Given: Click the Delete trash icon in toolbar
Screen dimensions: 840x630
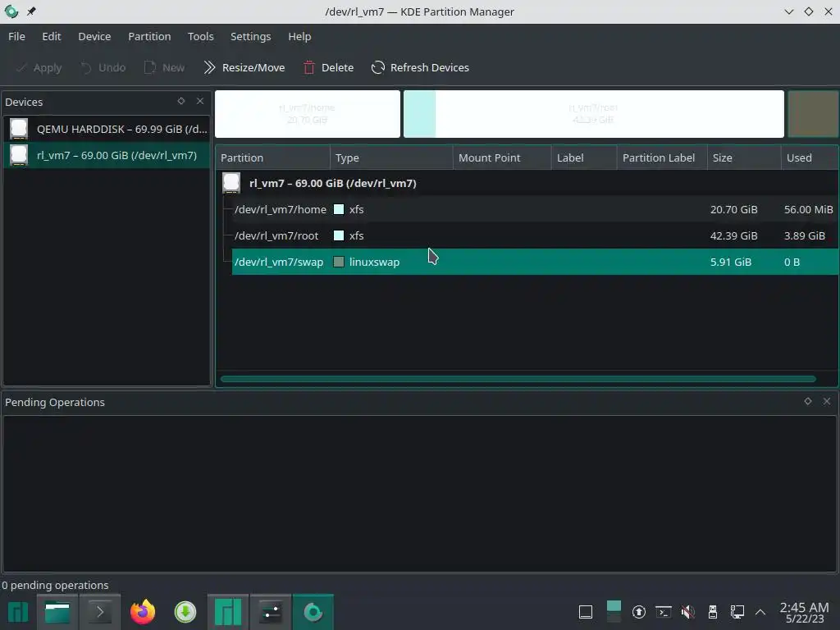Looking at the screenshot, I should 309,67.
